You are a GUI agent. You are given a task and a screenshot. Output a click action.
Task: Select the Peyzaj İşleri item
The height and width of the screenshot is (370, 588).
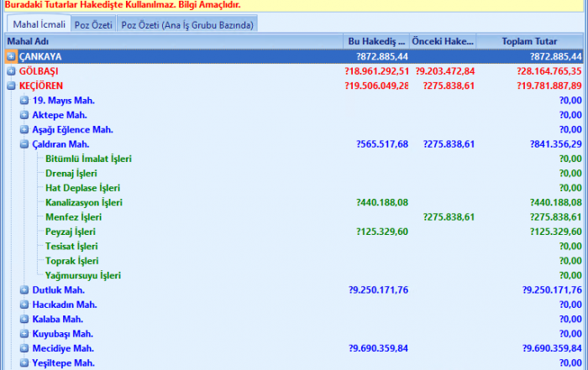pyautogui.click(x=71, y=232)
